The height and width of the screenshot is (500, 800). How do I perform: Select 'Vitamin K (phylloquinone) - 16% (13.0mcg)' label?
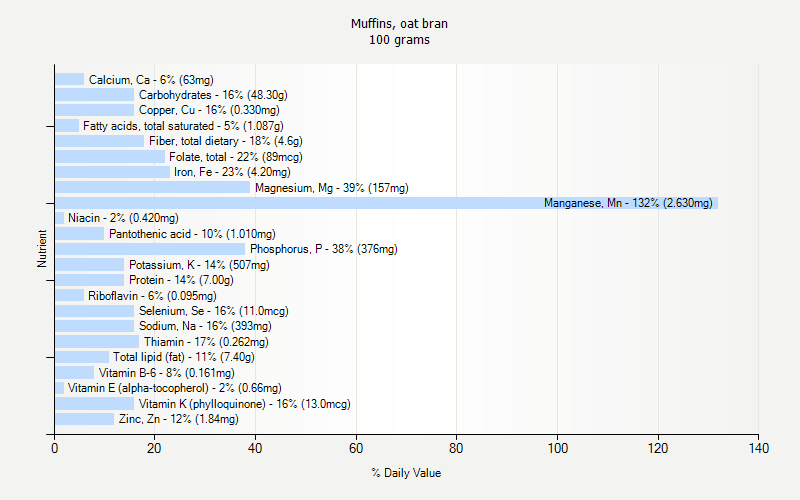tap(244, 404)
